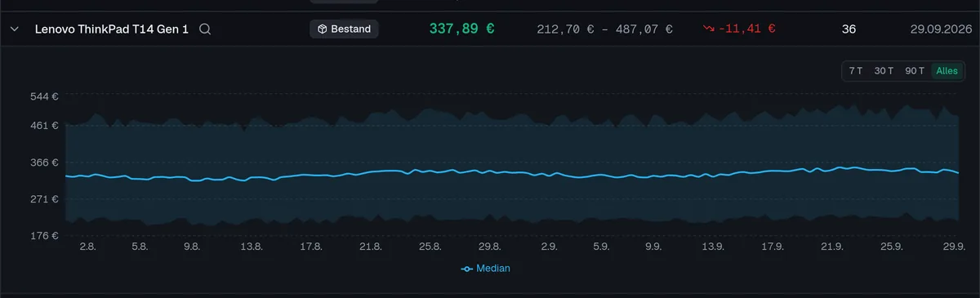Click the price range 212,70 € – 487,07 €
Screen dimensions: 980x298
point(605,29)
